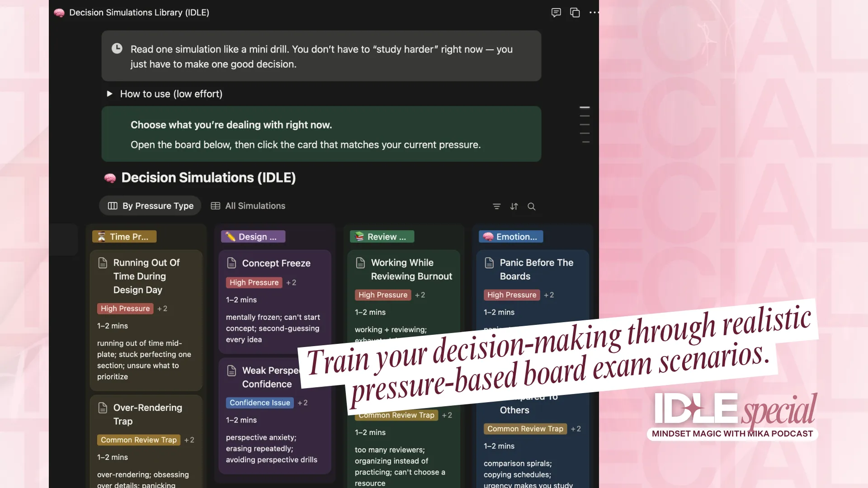Open the Time Pr... column group header

124,237
